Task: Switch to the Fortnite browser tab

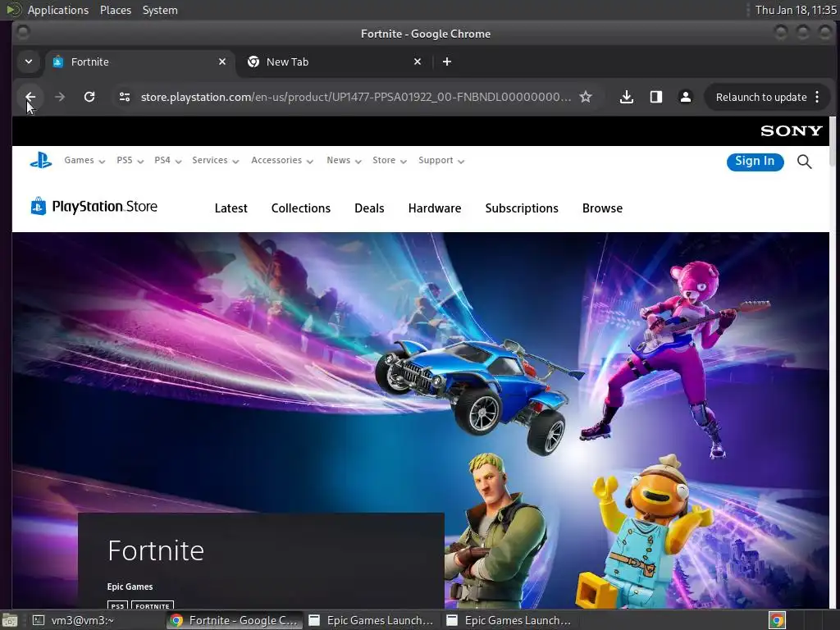Action: coord(139,62)
